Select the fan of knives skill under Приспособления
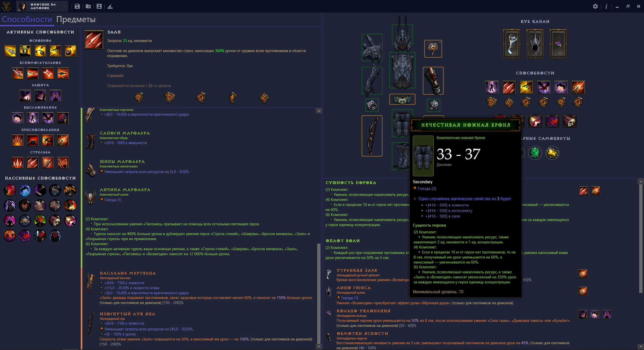The width and height of the screenshot is (644, 350). click(x=18, y=140)
